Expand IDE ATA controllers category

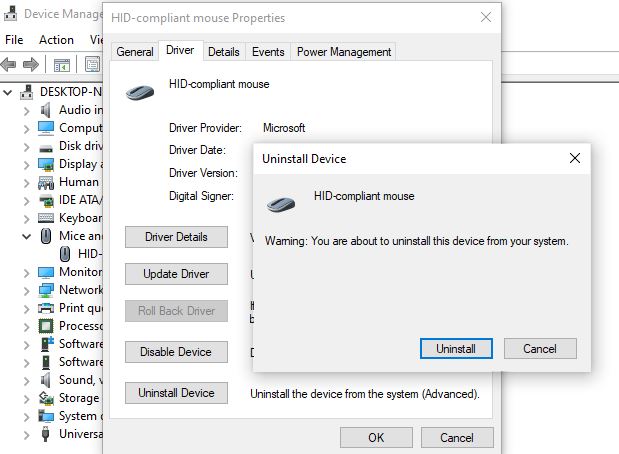(x=26, y=201)
